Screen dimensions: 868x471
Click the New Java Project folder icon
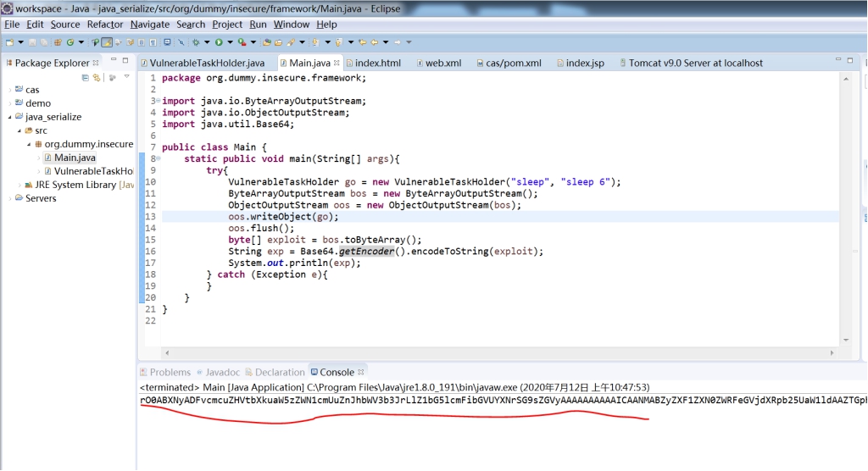click(x=266, y=42)
